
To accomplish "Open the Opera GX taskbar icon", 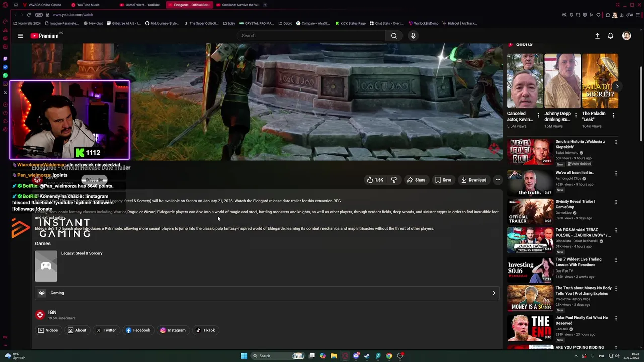I will pos(345,356).
